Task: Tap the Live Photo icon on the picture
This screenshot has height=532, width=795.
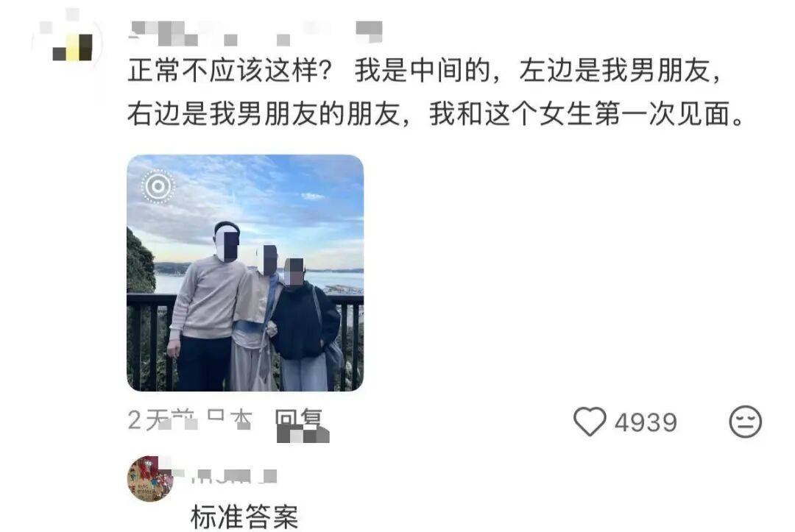Action: (x=158, y=186)
